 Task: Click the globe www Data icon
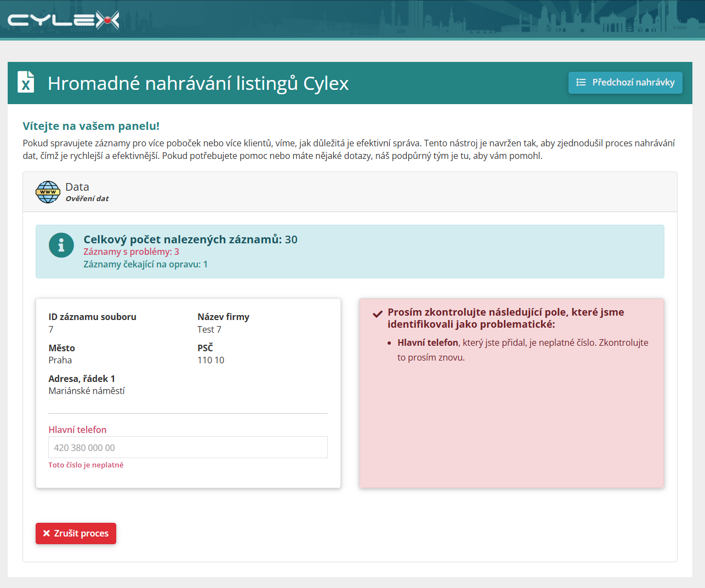[48, 192]
